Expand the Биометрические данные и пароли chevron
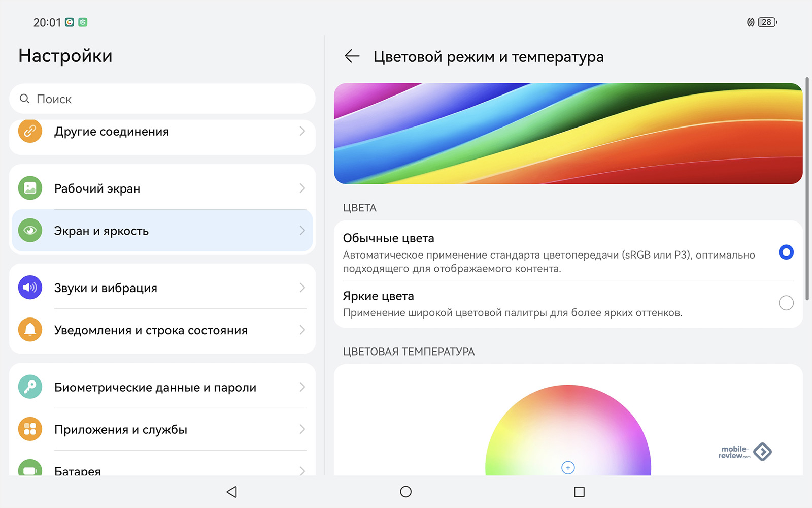The height and width of the screenshot is (508, 812). pos(302,387)
